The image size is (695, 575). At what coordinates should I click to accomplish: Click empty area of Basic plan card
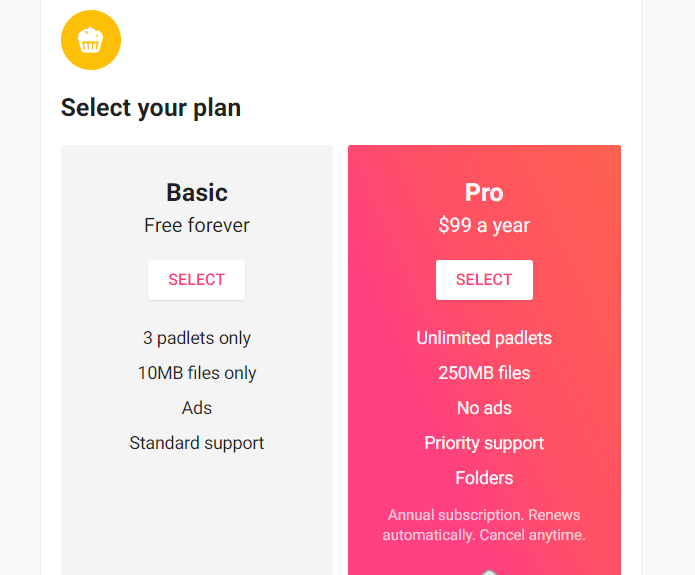197,514
